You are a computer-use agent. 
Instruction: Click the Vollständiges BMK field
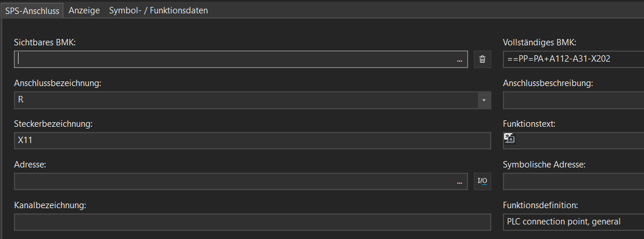click(573, 59)
